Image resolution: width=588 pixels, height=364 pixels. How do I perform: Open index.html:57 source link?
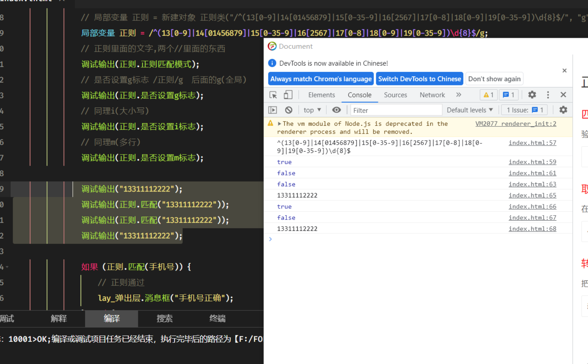[532, 143]
